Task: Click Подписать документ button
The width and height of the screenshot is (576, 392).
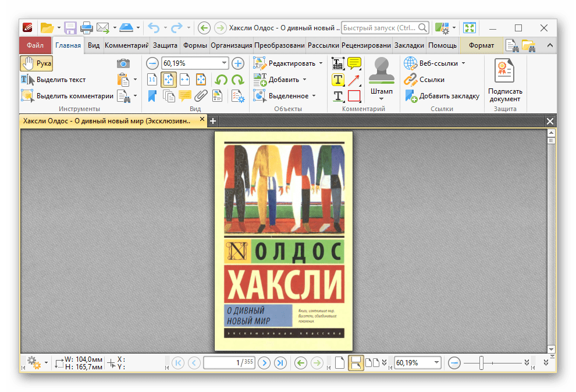Action: tap(505, 80)
